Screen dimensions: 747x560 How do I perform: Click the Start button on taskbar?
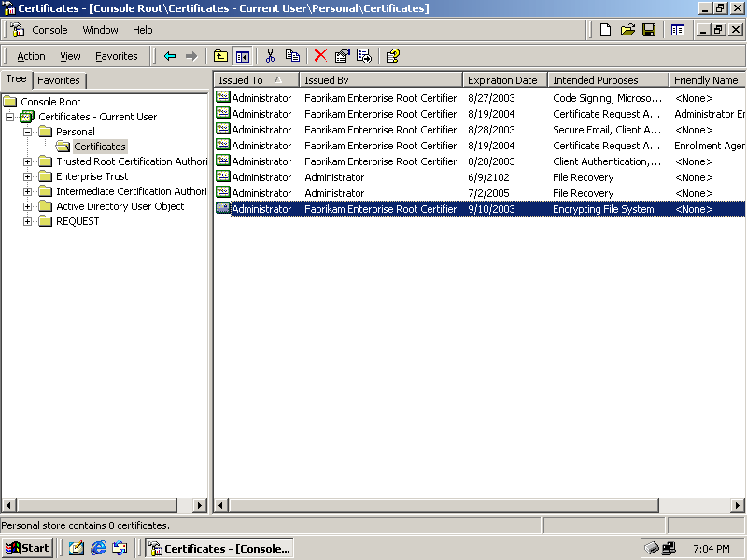pyautogui.click(x=27, y=548)
